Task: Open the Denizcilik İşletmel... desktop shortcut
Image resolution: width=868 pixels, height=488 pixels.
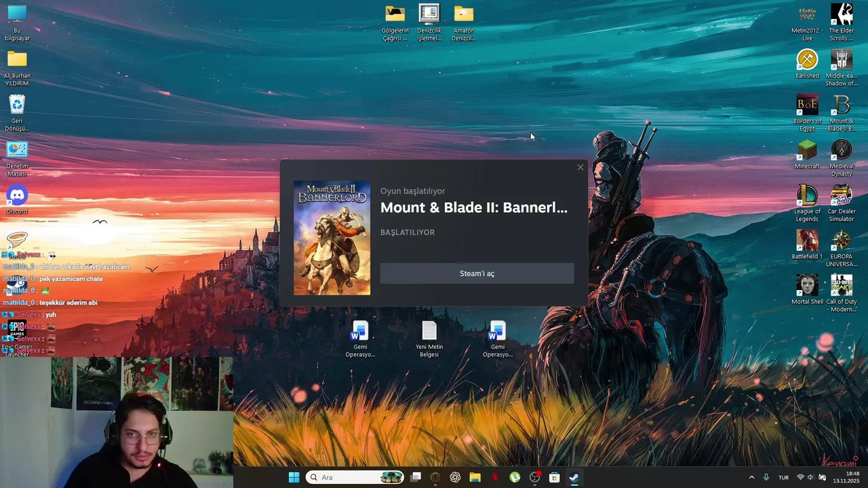Action: pos(429,23)
